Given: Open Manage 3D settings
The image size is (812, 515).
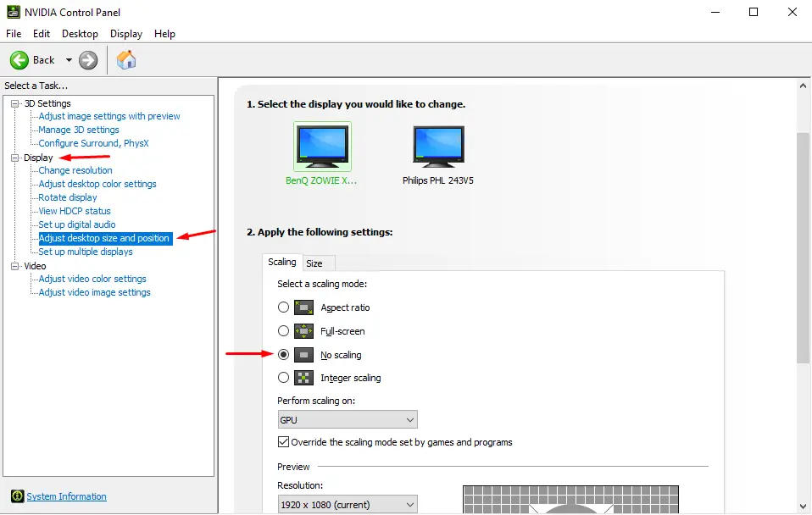Looking at the screenshot, I should pyautogui.click(x=79, y=130).
